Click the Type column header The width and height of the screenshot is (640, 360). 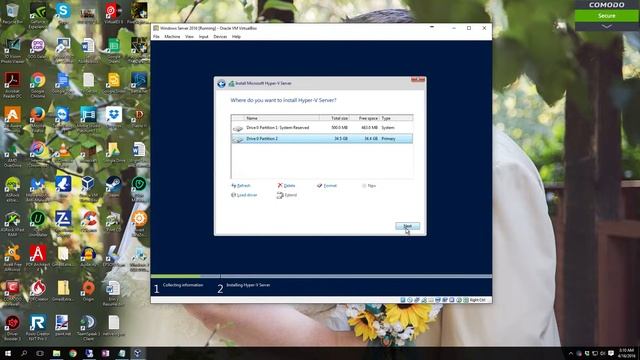click(x=396, y=118)
